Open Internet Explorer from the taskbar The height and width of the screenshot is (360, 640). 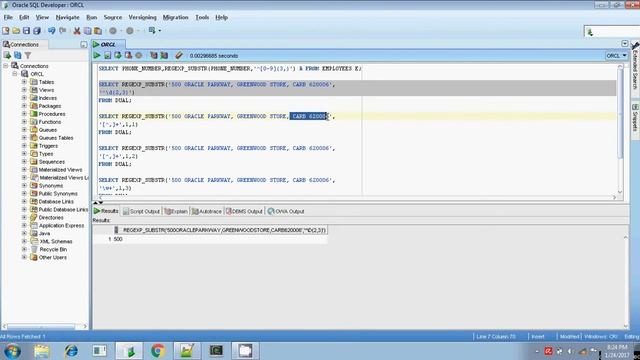click(x=71, y=351)
